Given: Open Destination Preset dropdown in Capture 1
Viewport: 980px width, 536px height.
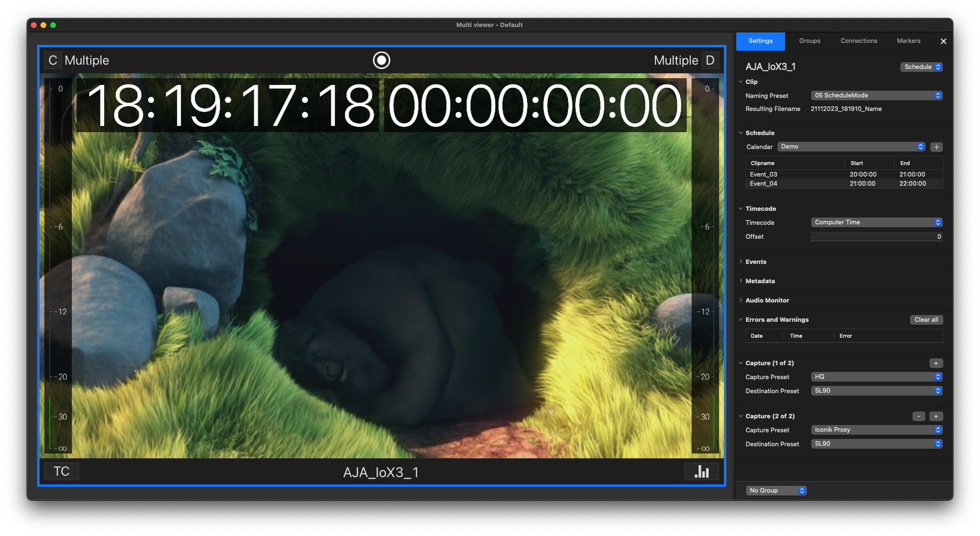Looking at the screenshot, I should [x=876, y=391].
